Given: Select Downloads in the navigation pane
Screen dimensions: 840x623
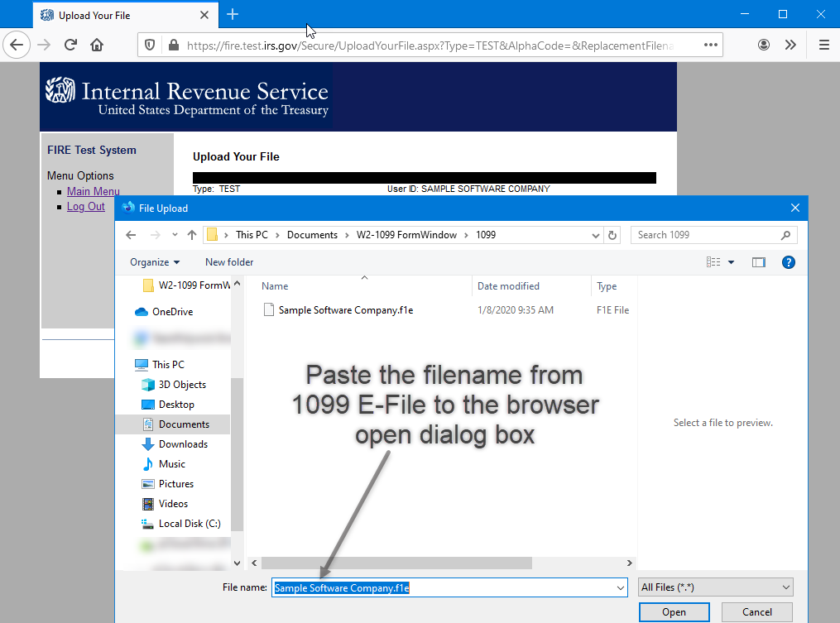Looking at the screenshot, I should tap(181, 444).
